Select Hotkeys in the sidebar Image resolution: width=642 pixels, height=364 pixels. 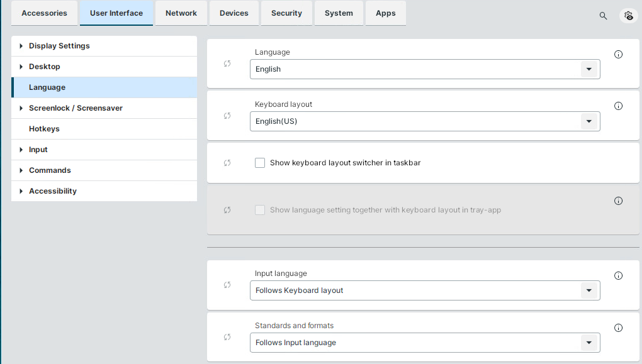44,129
